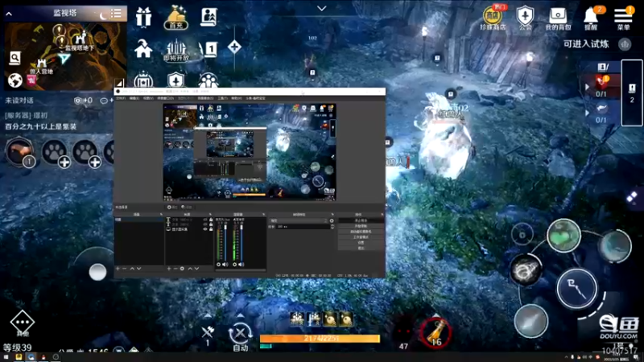
Task: Toggle 自动 auto-battle mode
Action: [x=240, y=337]
